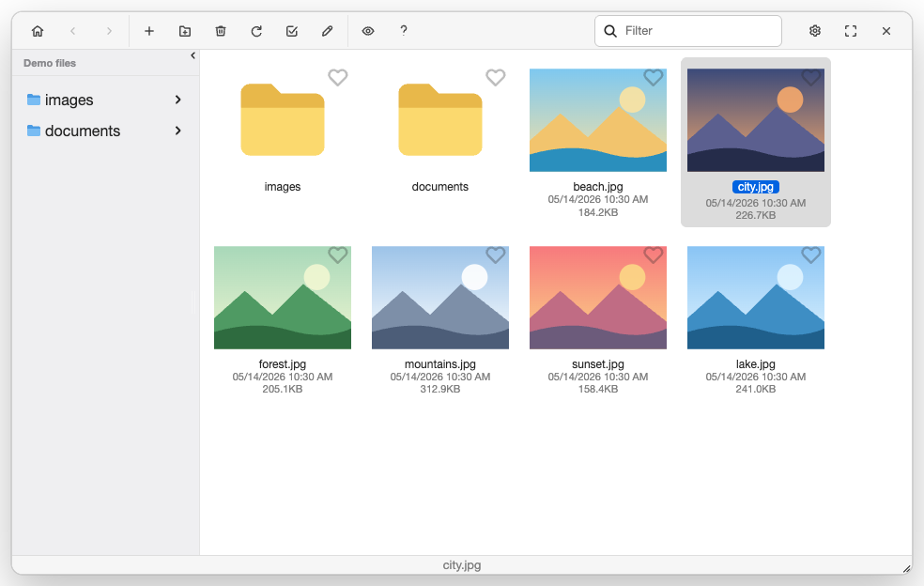This screenshot has width=924, height=586.
Task: Toggle fullscreen mode icon
Action: point(851,31)
